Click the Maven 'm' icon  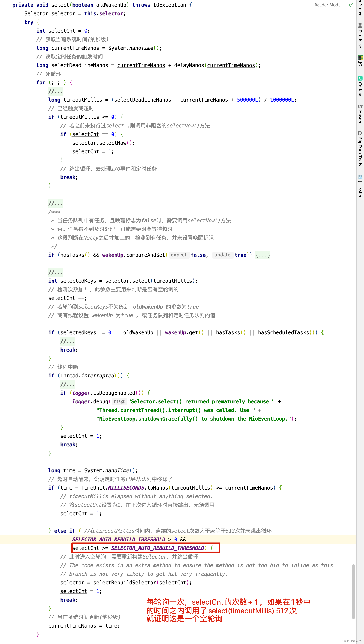pos(360,106)
